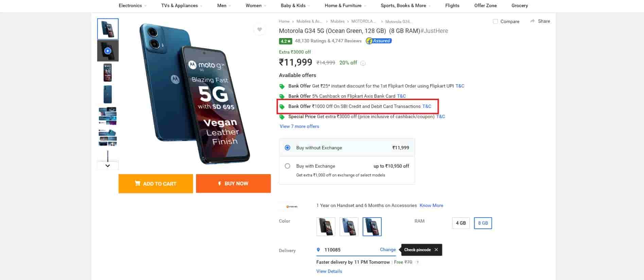Add product to wishlist with heart icon

click(260, 30)
